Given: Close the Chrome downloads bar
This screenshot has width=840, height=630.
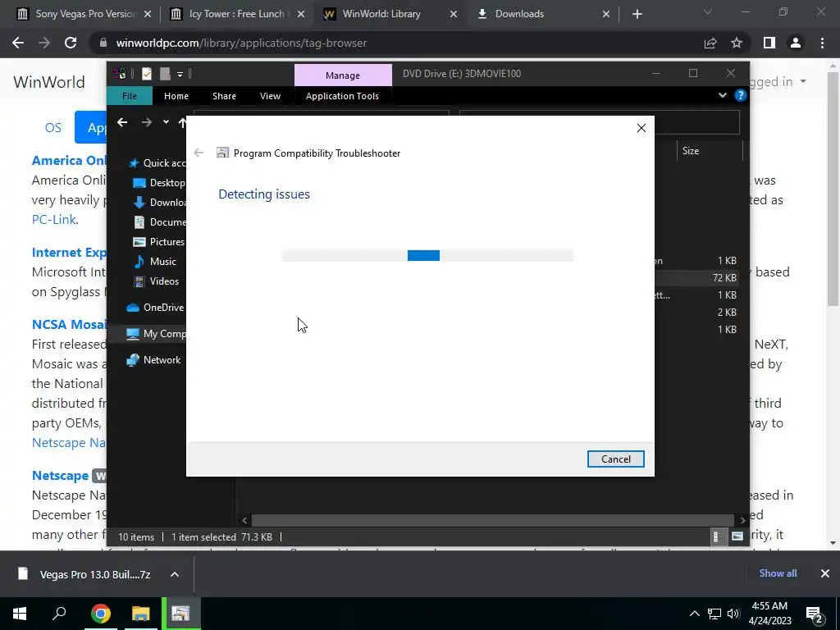Looking at the screenshot, I should point(825,573).
